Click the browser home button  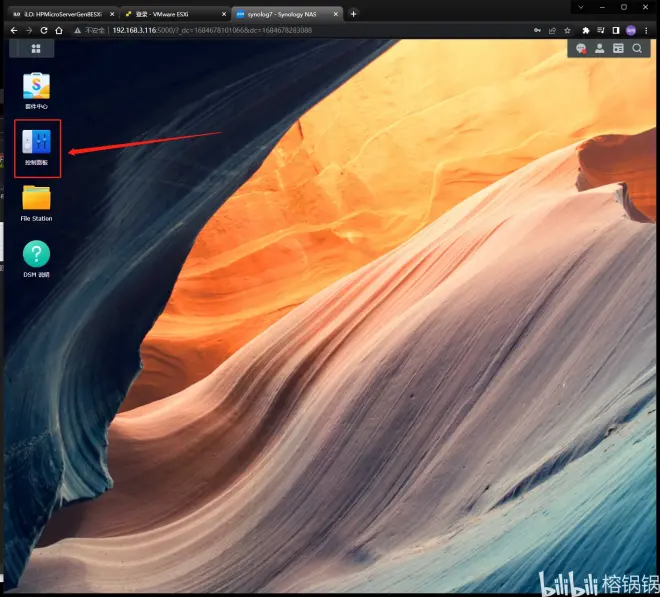[x=59, y=30]
